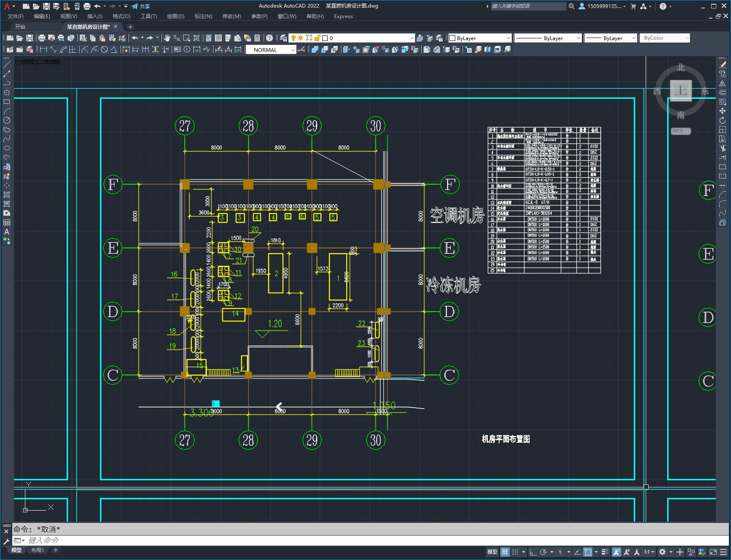Click the layer color swatch in layer dropdown
This screenshot has height=560, width=731.
(x=325, y=38)
